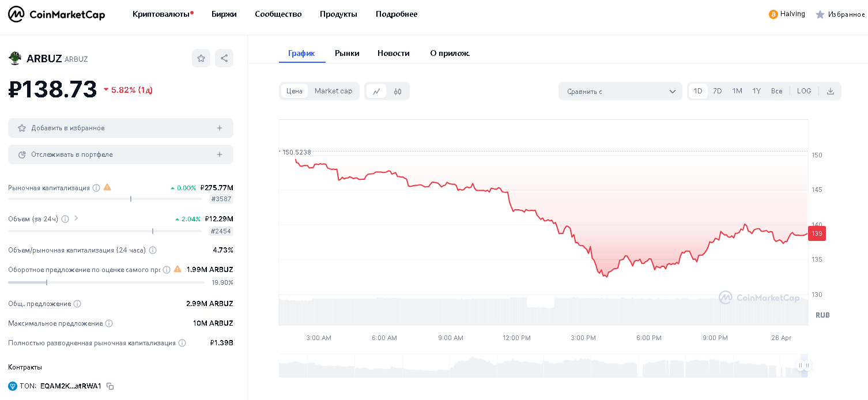This screenshot has height=400, width=868.
Task: Click the TON network icon
Action: coord(13,386)
